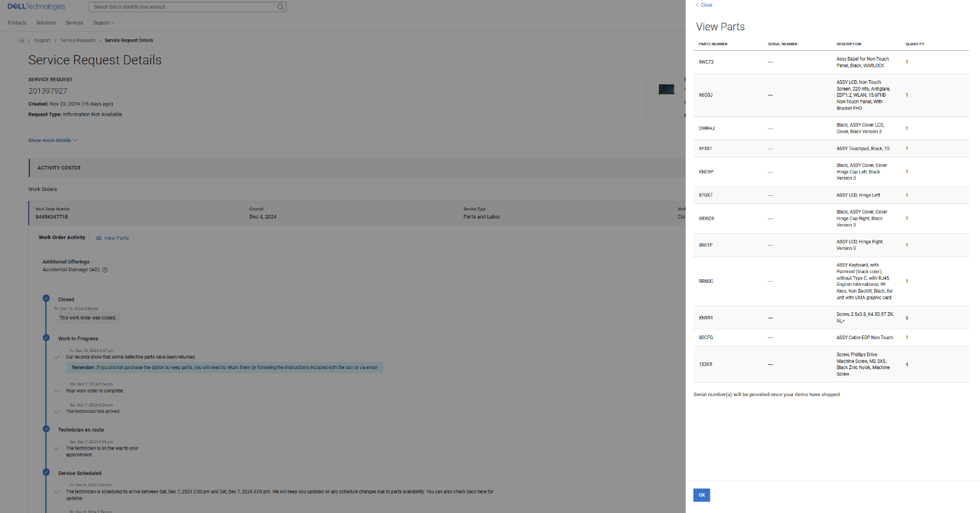This screenshot has width=980, height=513.
Task: Open the Products menu
Action: click(17, 23)
